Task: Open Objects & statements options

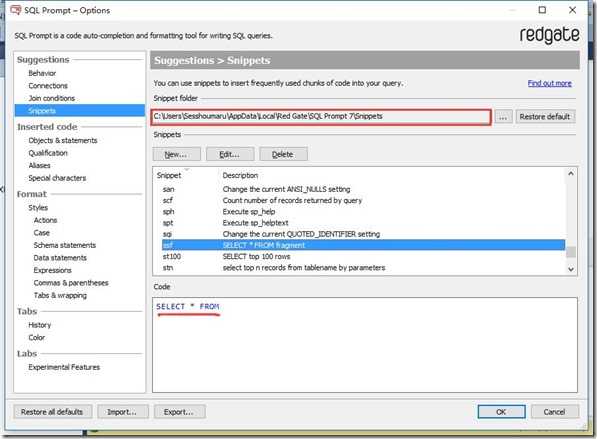Action: pos(63,140)
